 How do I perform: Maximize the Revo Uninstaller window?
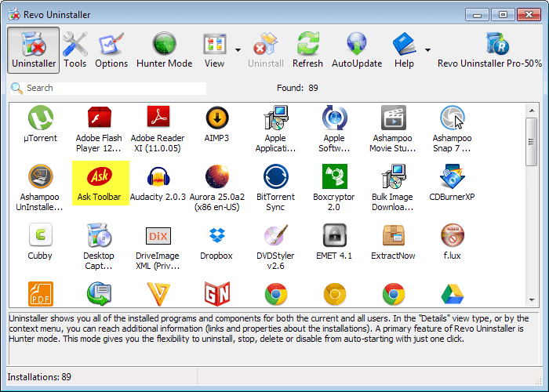click(504, 15)
